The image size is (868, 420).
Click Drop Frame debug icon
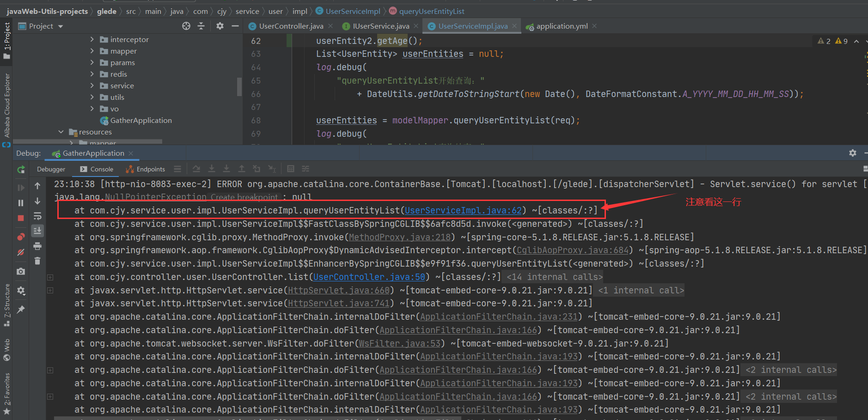click(257, 169)
